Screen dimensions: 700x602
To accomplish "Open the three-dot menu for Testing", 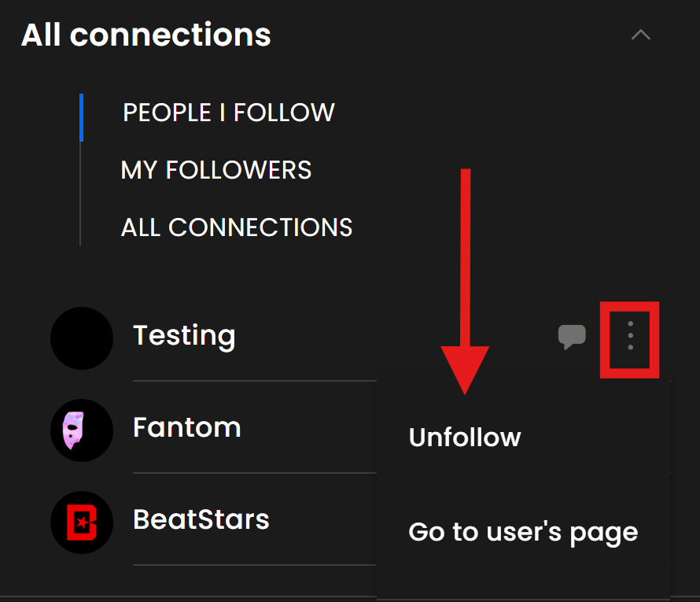I will point(630,335).
